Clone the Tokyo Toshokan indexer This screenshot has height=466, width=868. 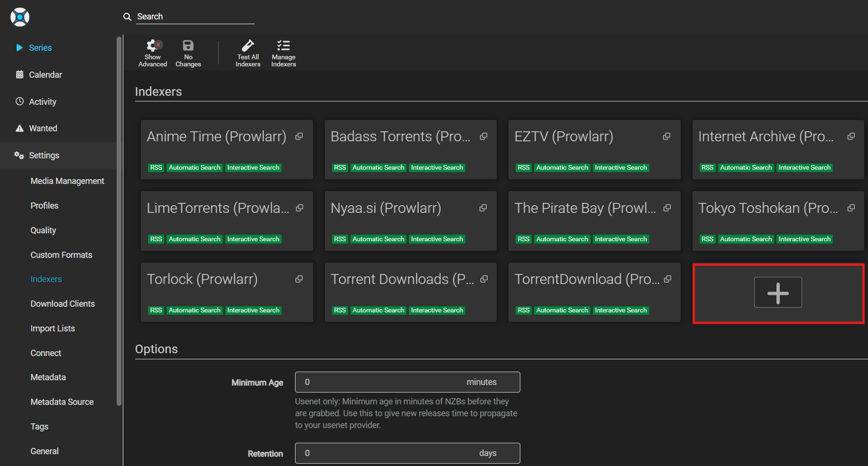pos(851,208)
